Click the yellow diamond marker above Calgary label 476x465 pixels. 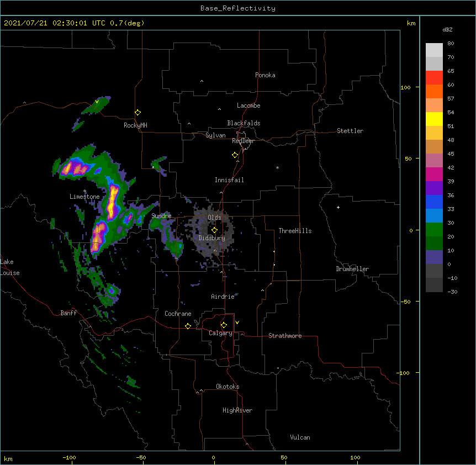[x=224, y=325]
